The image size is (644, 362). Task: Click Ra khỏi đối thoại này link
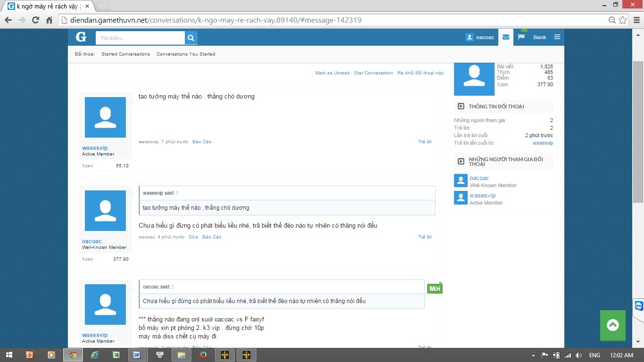click(x=421, y=73)
